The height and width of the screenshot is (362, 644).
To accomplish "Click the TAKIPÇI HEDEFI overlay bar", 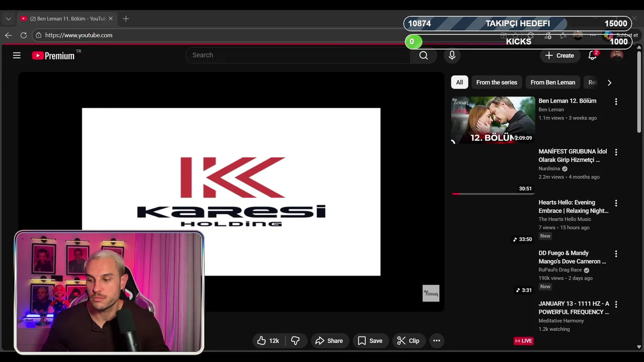I will [518, 24].
